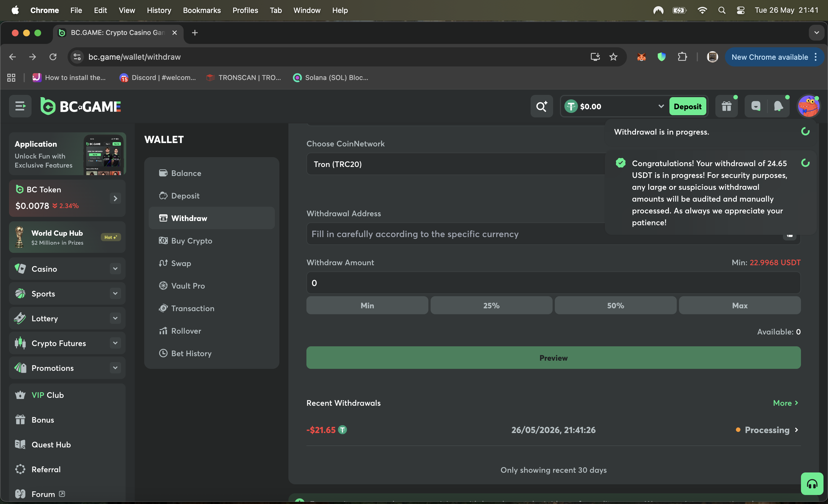Open the Application promo banner

(x=68, y=153)
